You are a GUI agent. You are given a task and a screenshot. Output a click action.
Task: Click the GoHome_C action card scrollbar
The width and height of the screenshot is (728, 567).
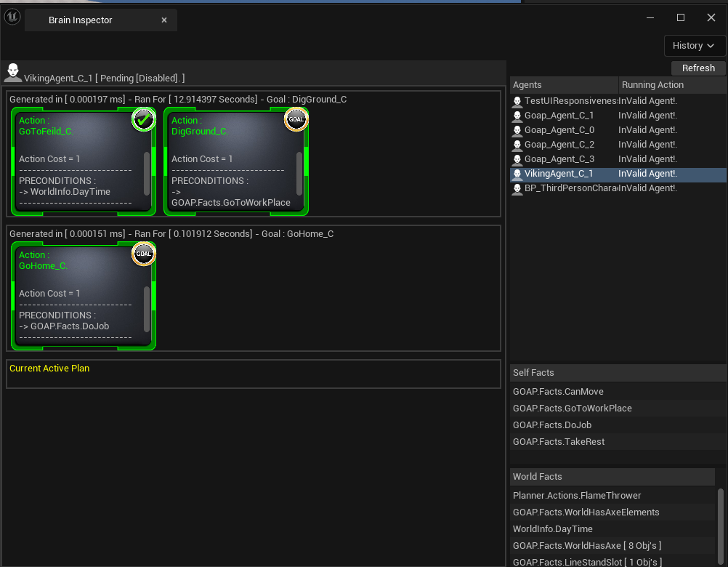click(x=147, y=309)
